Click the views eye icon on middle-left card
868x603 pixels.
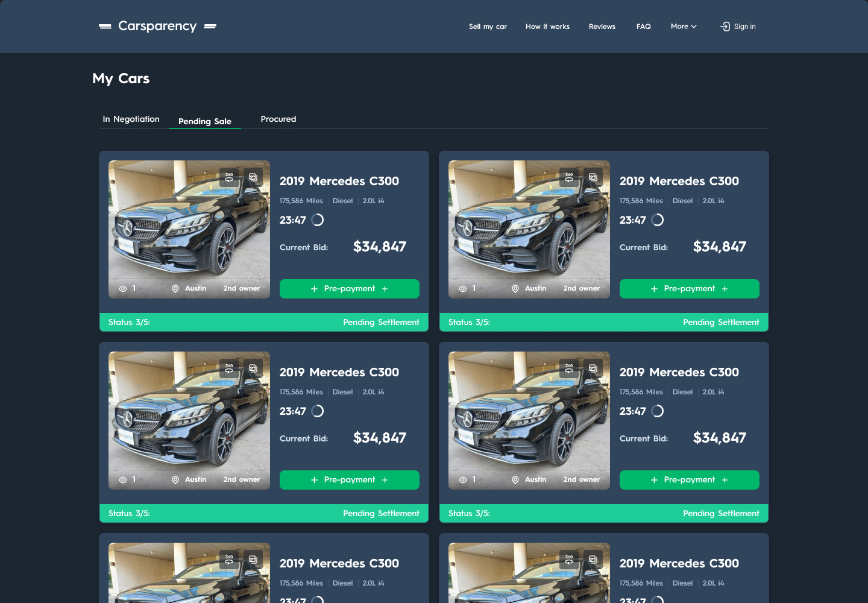123,480
